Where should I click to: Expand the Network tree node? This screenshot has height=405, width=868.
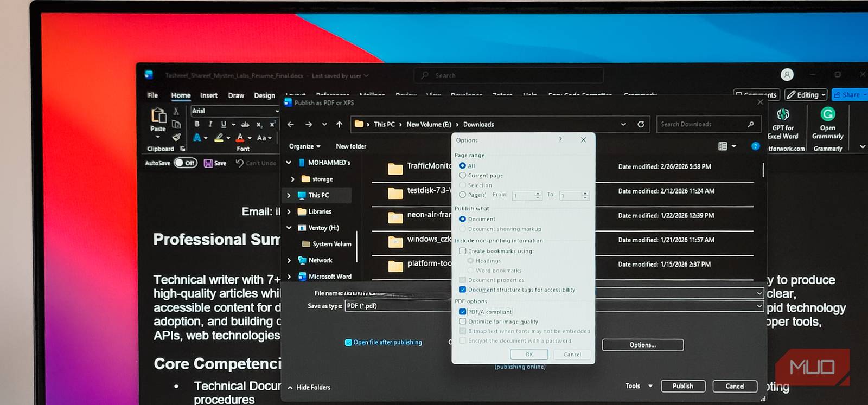[x=289, y=260]
